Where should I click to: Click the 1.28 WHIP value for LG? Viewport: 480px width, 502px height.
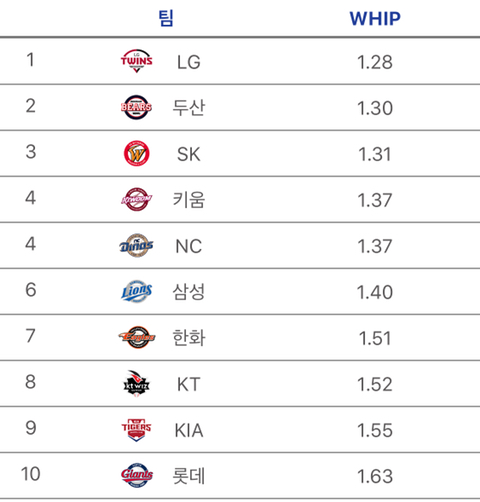(x=375, y=62)
